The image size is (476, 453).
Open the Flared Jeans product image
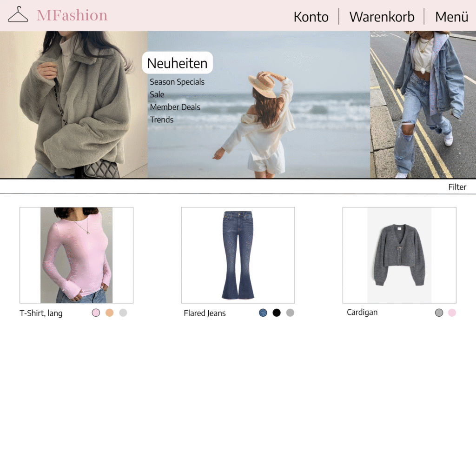(238, 255)
